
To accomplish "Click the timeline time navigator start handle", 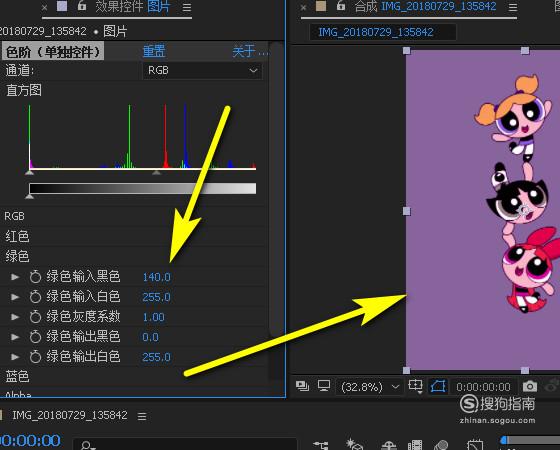I will pos(504,440).
